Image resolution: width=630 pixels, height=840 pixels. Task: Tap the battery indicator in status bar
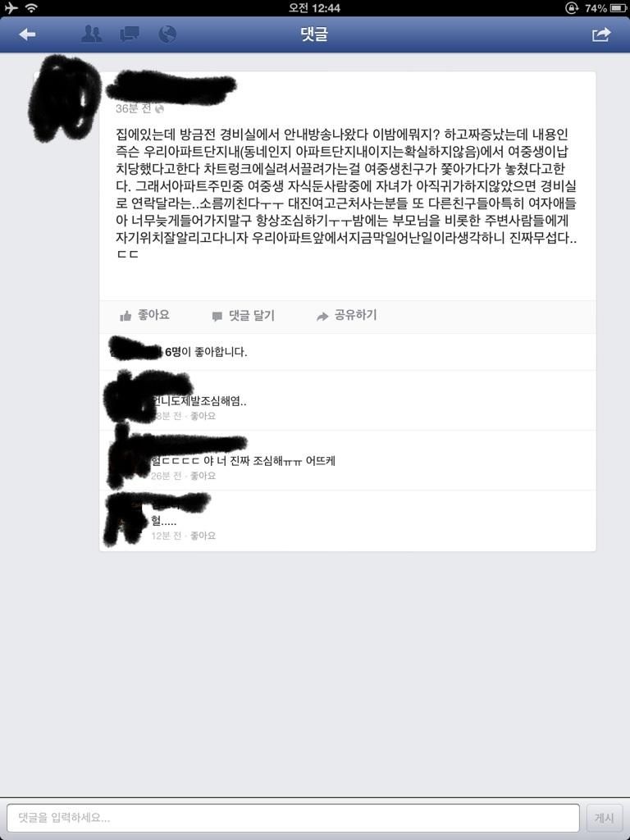(617, 8)
